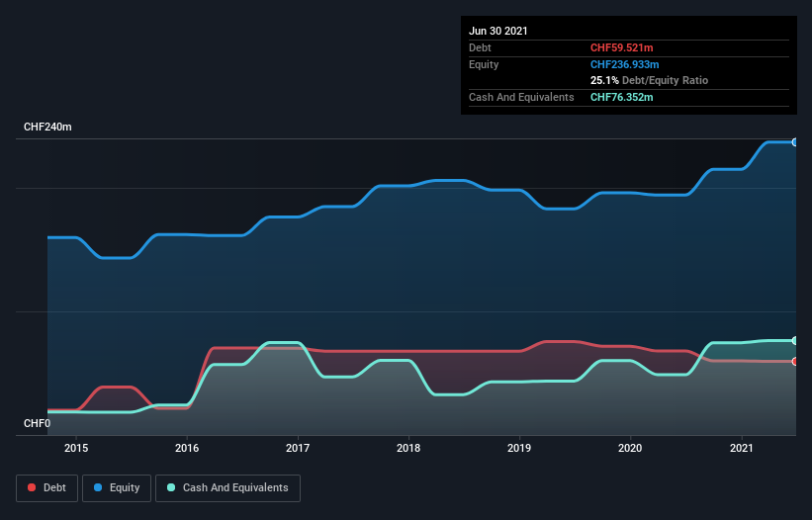Click the 2019 x-axis label
This screenshot has width=812, height=520.
(x=519, y=448)
